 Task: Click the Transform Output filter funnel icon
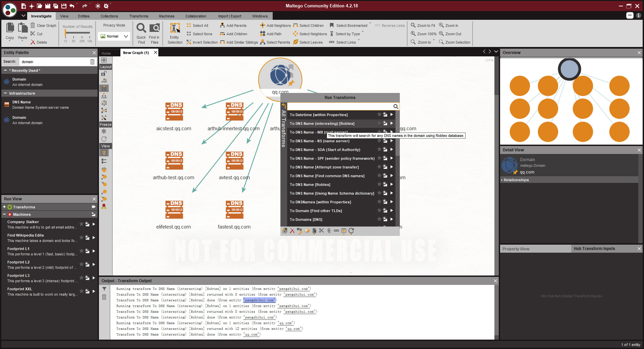pyautogui.click(x=104, y=289)
